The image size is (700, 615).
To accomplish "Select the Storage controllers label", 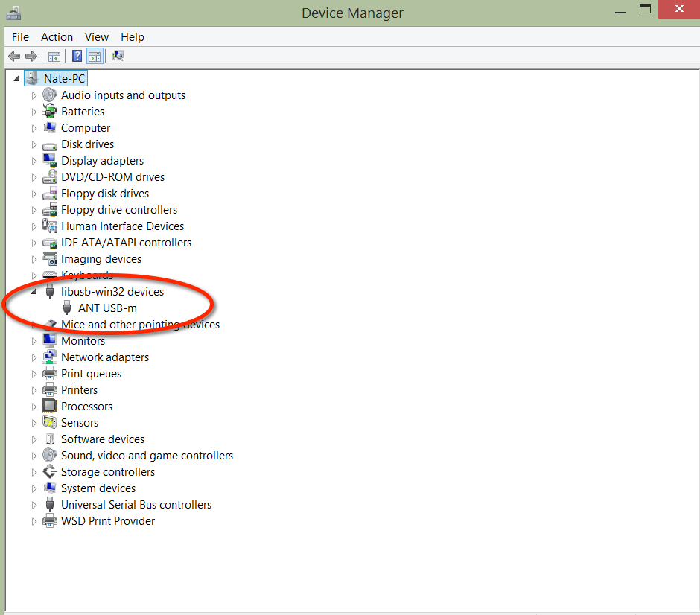I will [107, 472].
